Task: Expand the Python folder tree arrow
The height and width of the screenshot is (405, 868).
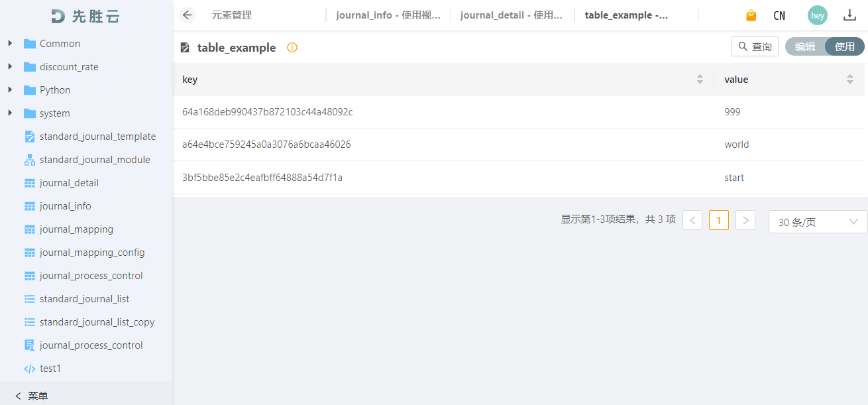Action: (x=10, y=90)
